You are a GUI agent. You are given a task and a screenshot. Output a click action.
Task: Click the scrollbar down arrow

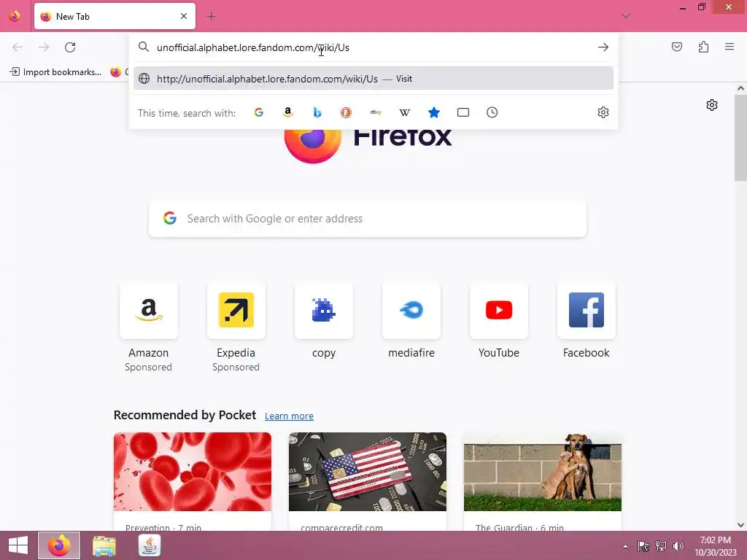[740, 525]
